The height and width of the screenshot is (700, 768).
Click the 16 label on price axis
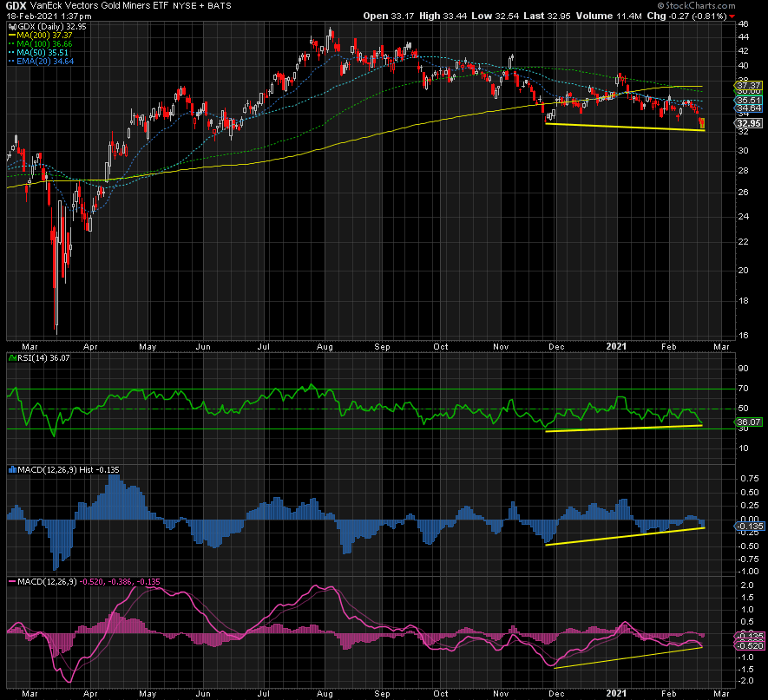[744, 336]
